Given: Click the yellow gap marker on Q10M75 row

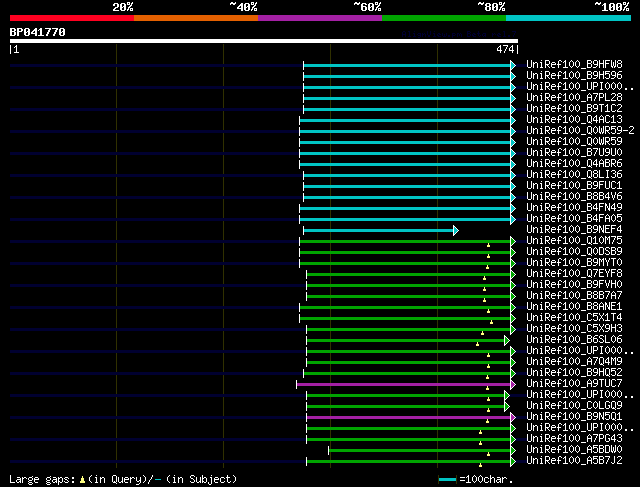Looking at the screenshot, I should click(x=489, y=244).
